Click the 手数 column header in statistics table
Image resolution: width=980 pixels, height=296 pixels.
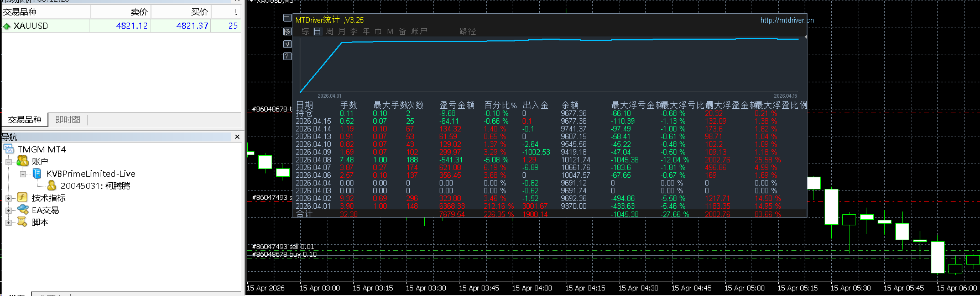tap(348, 105)
